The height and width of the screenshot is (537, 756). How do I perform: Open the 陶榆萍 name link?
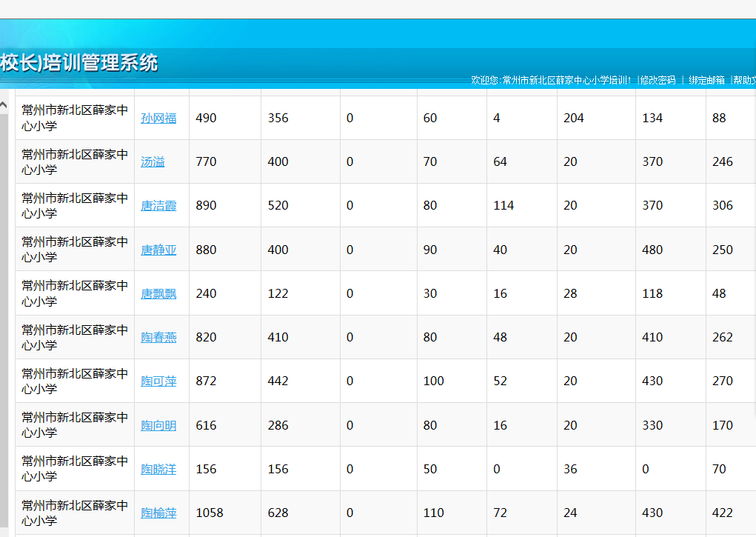point(158,513)
